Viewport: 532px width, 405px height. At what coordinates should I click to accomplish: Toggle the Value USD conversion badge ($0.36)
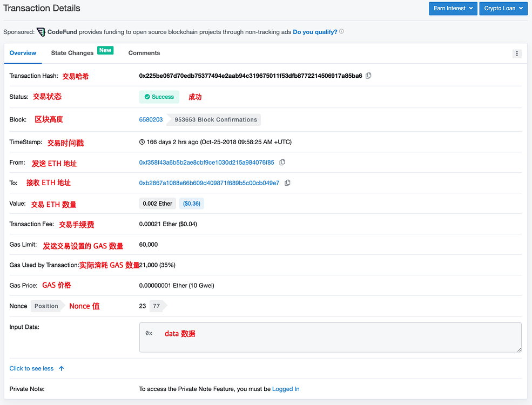coord(191,204)
